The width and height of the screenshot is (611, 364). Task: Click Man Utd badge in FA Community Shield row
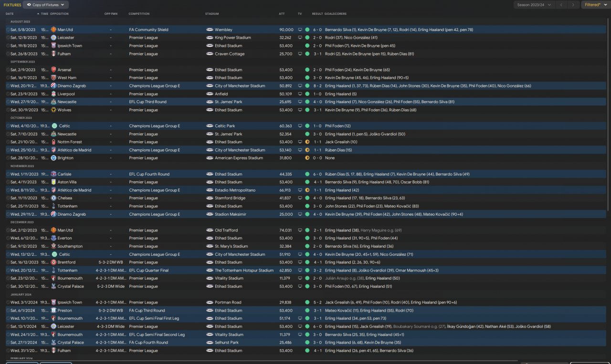54,30
